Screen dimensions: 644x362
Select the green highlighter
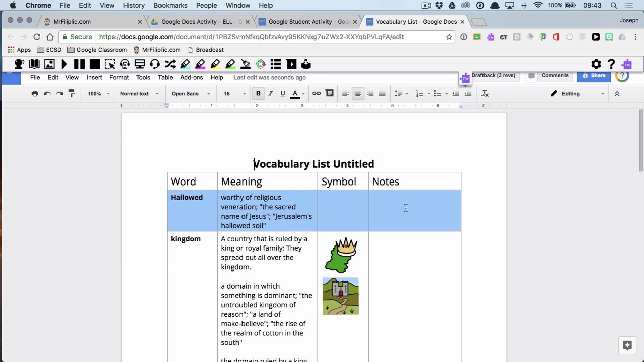(230, 64)
